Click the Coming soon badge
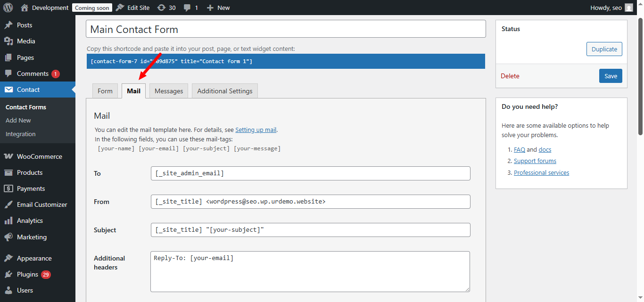Image resolution: width=644 pixels, height=302 pixels. point(92,8)
